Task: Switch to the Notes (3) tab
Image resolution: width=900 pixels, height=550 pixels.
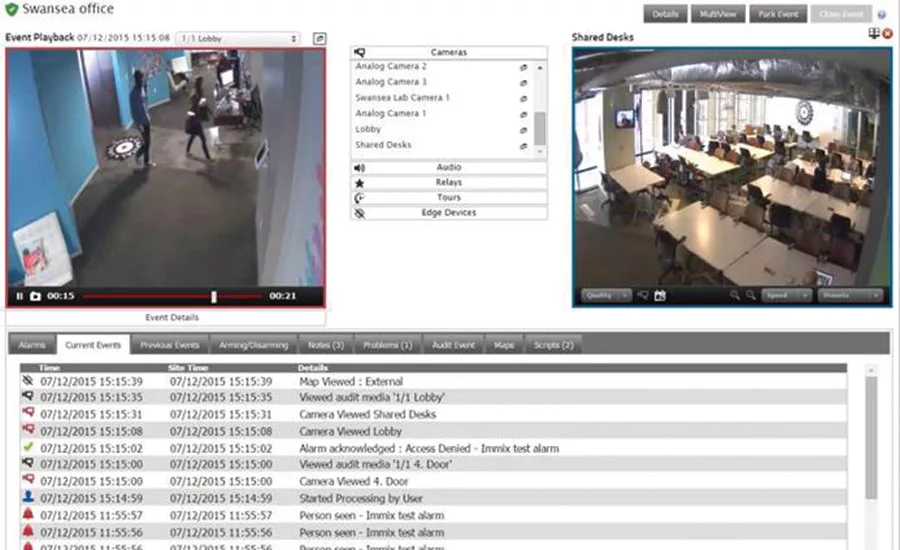Action: click(326, 345)
